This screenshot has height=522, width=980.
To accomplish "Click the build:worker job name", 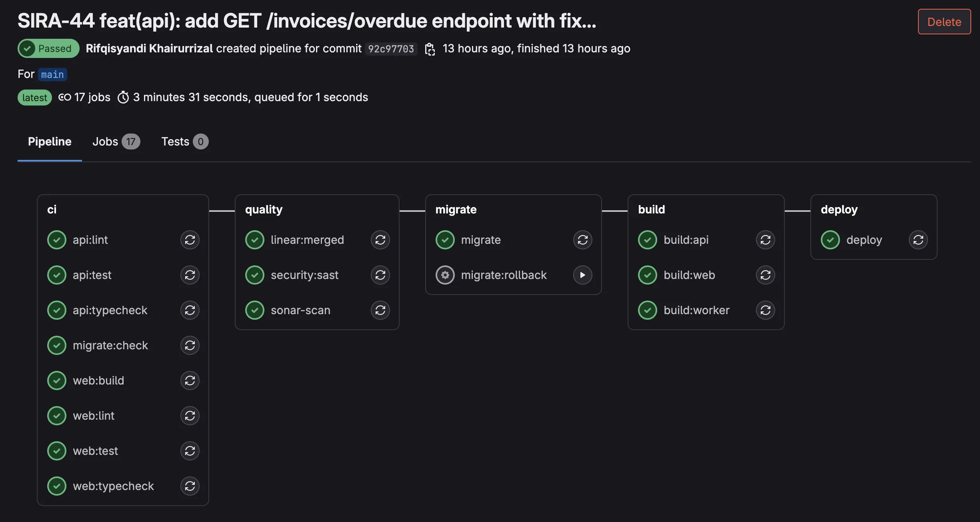I will [x=696, y=310].
